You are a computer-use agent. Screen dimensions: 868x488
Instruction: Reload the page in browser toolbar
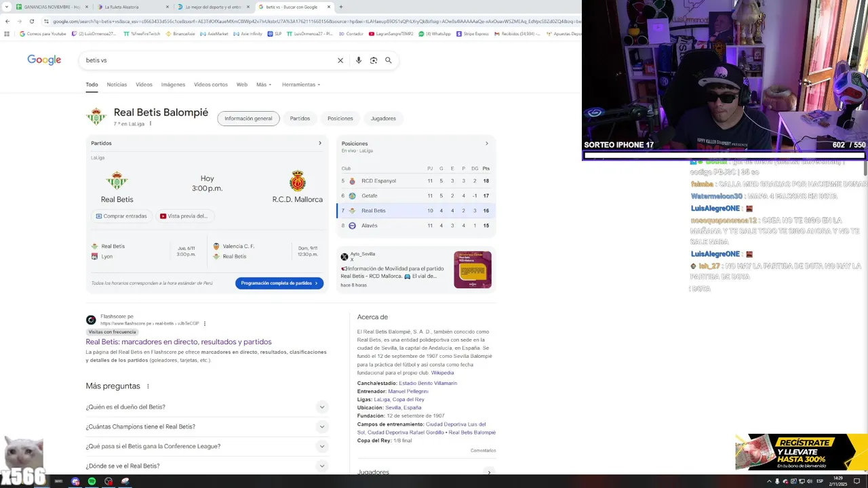(31, 21)
